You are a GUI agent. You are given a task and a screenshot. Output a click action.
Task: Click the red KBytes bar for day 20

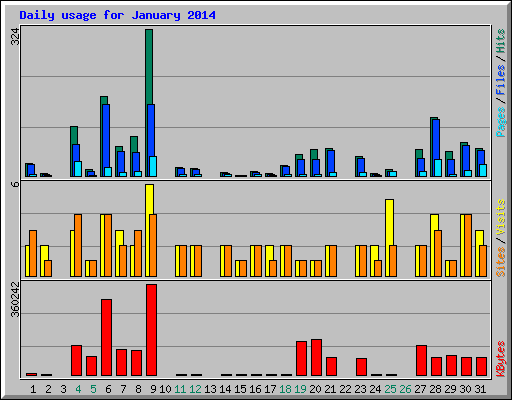[x=316, y=357]
